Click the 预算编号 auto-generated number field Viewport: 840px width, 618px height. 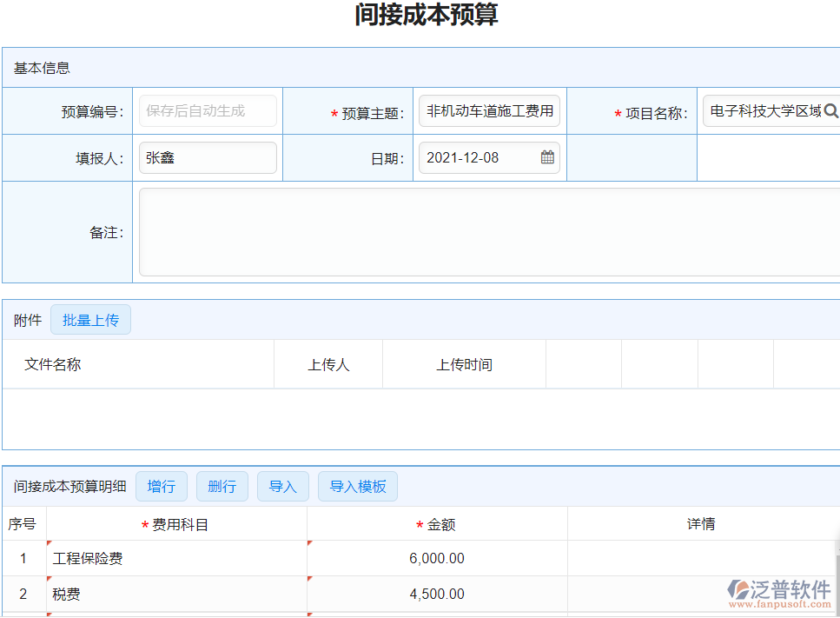(x=208, y=110)
